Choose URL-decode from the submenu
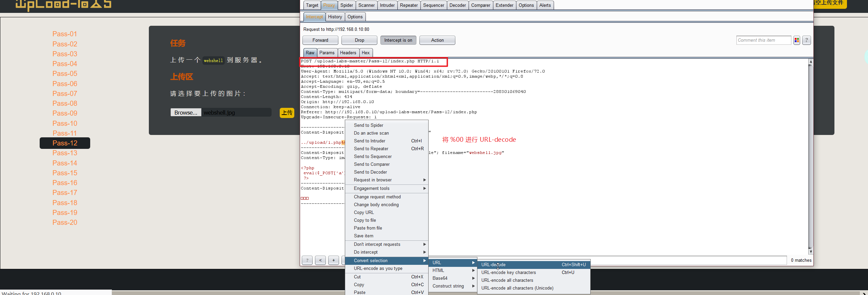 [534, 265]
